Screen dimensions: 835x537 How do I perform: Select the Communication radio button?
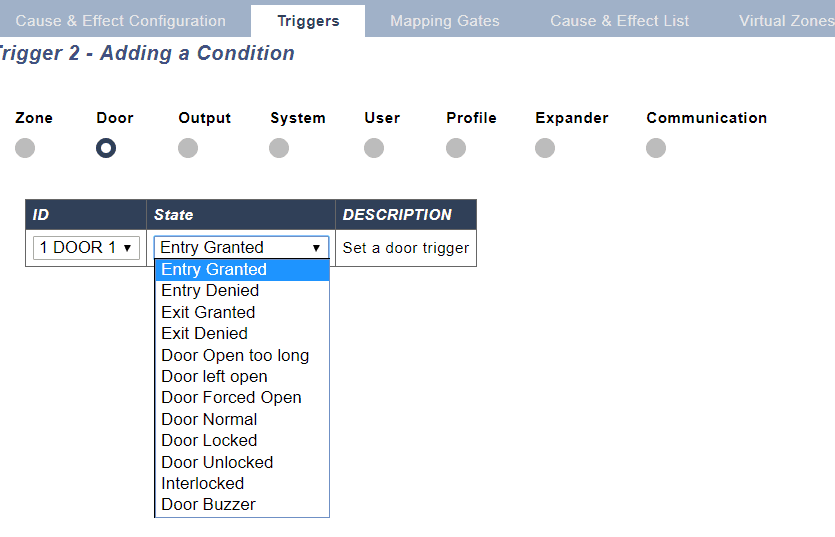tap(656, 148)
